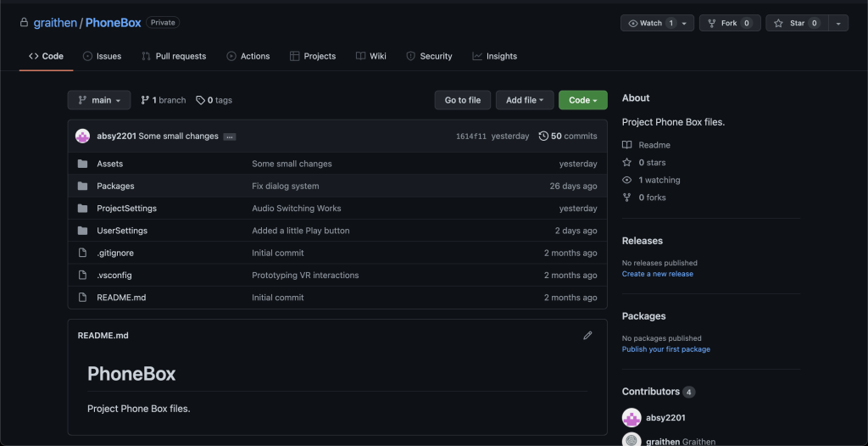Click the README.md header in readme box

pos(103,335)
